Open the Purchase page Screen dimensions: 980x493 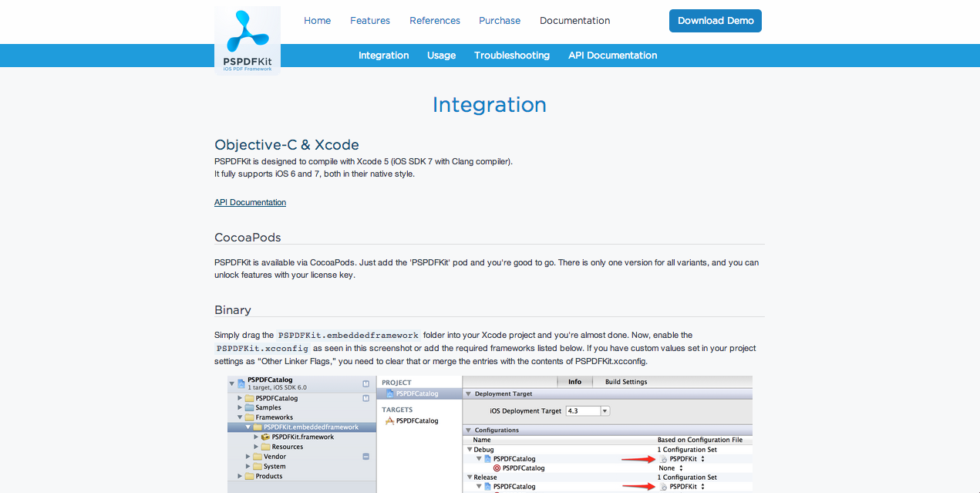click(x=500, y=21)
